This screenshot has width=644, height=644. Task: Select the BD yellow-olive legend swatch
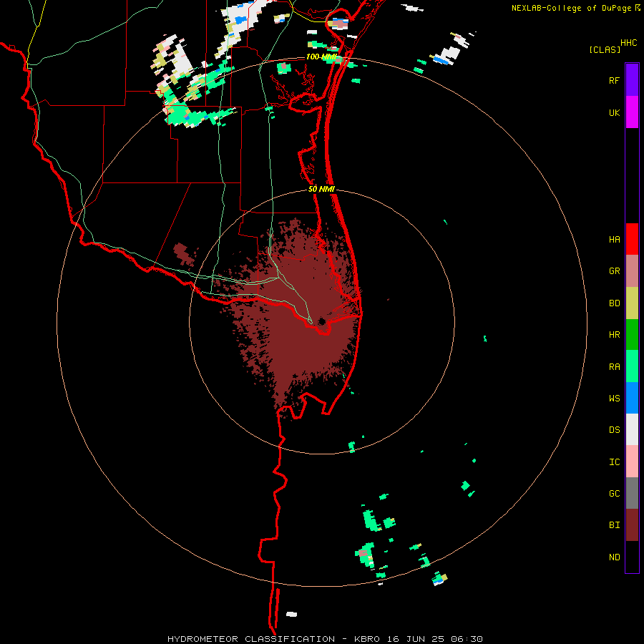(632, 303)
